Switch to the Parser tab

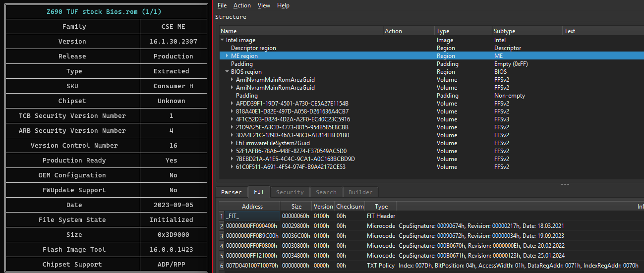[232, 192]
